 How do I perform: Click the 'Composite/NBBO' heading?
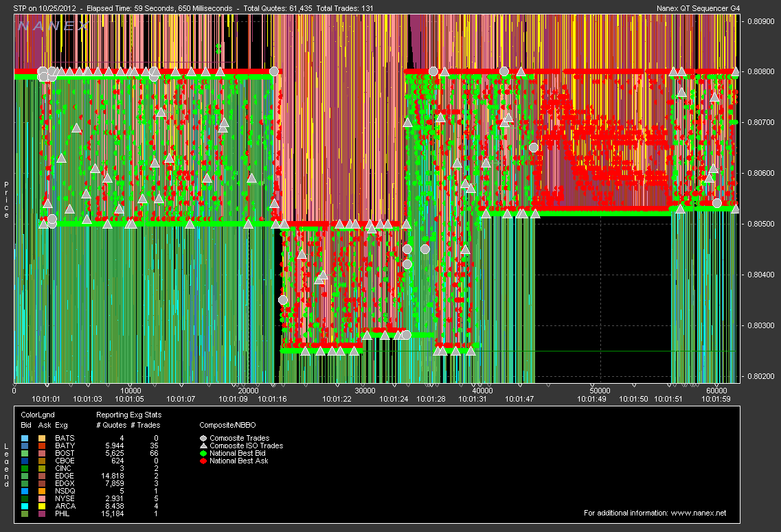(227, 425)
